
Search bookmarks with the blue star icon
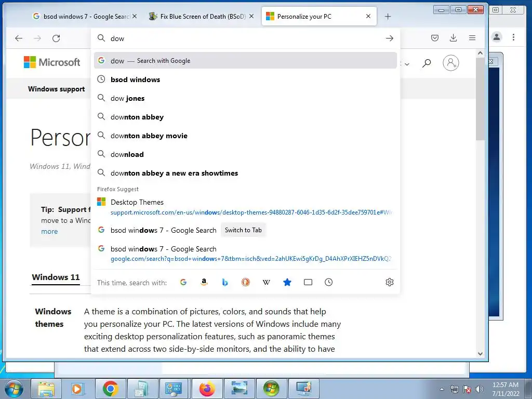coord(287,282)
